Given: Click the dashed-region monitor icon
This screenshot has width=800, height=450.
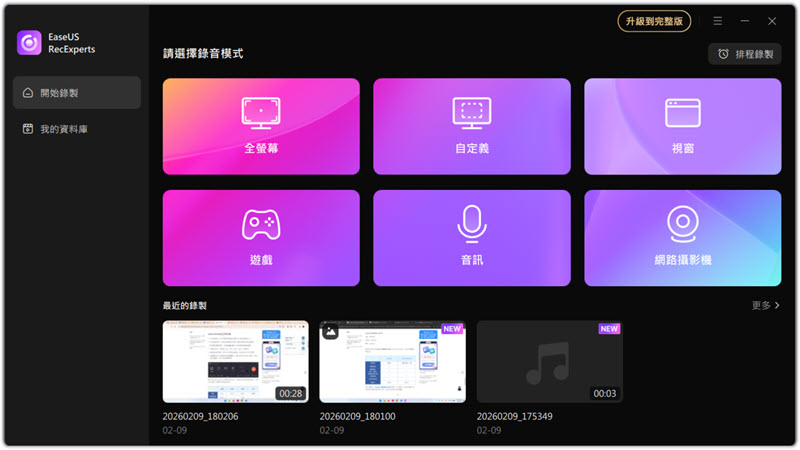Looking at the screenshot, I should [472, 113].
